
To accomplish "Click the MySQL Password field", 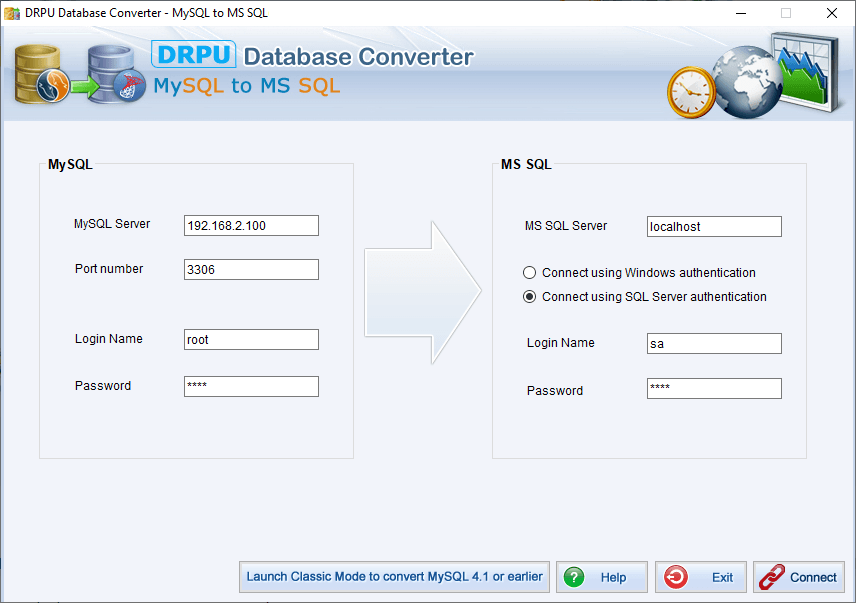I will click(251, 386).
